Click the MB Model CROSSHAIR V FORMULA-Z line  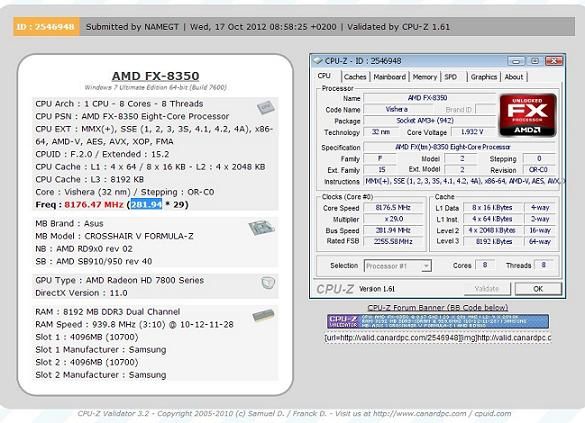click(114, 236)
